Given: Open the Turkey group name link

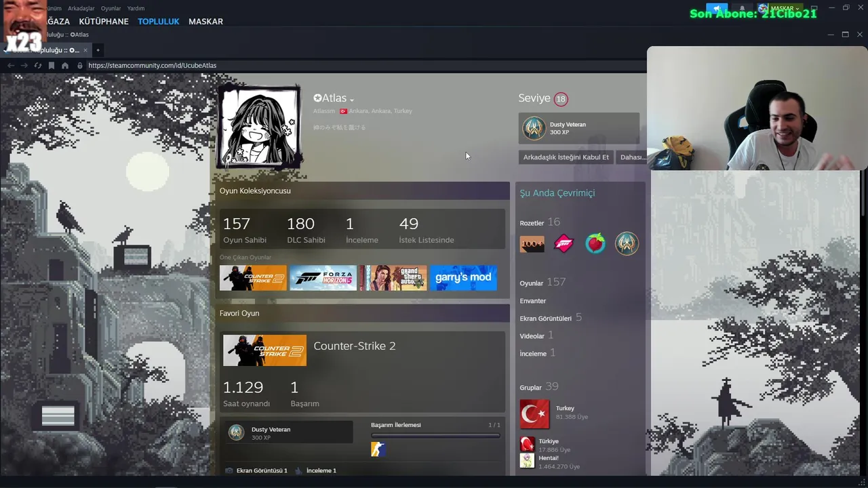Looking at the screenshot, I should pyautogui.click(x=565, y=409).
